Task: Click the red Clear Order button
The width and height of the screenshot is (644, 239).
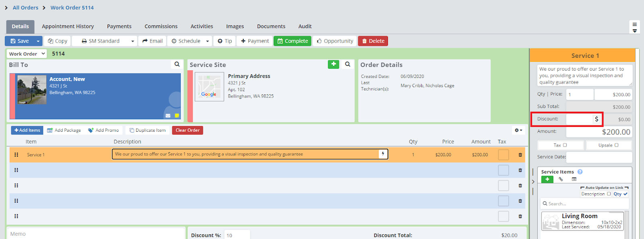Action: (x=188, y=130)
